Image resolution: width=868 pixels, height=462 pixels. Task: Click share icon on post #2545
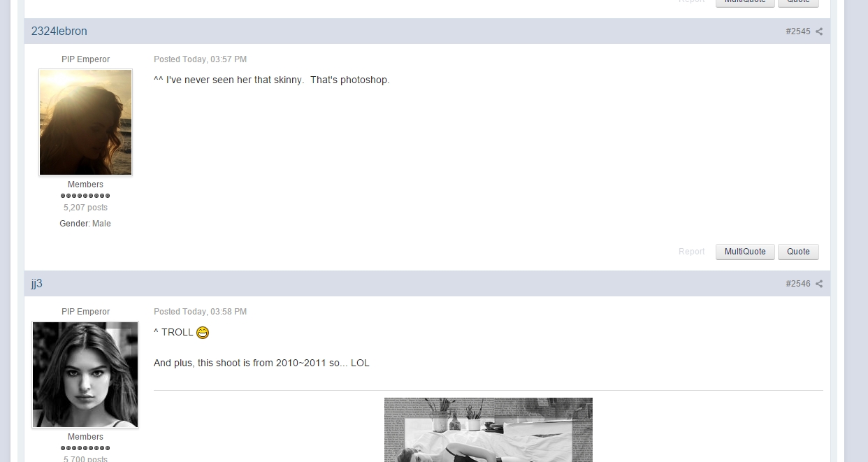(x=819, y=31)
